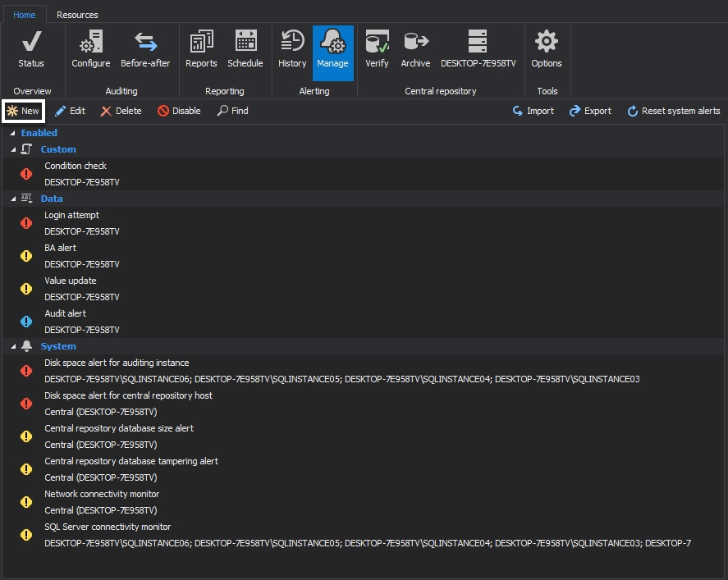Select the BA alert entry
The width and height of the screenshot is (728, 580).
pyautogui.click(x=61, y=249)
